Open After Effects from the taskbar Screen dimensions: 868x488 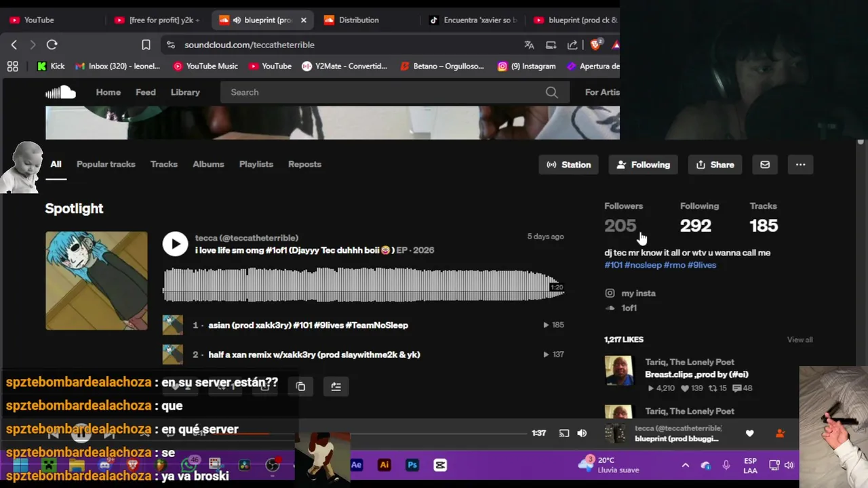click(x=356, y=465)
